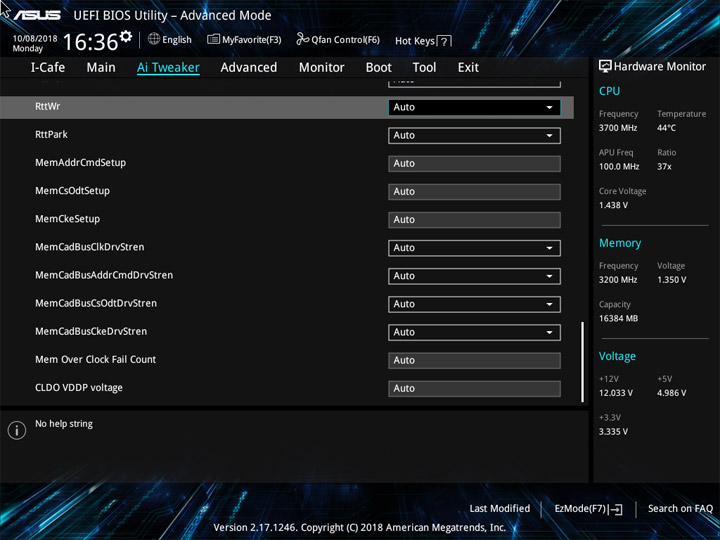
Task: Switch to the Main tab
Action: [x=101, y=68]
